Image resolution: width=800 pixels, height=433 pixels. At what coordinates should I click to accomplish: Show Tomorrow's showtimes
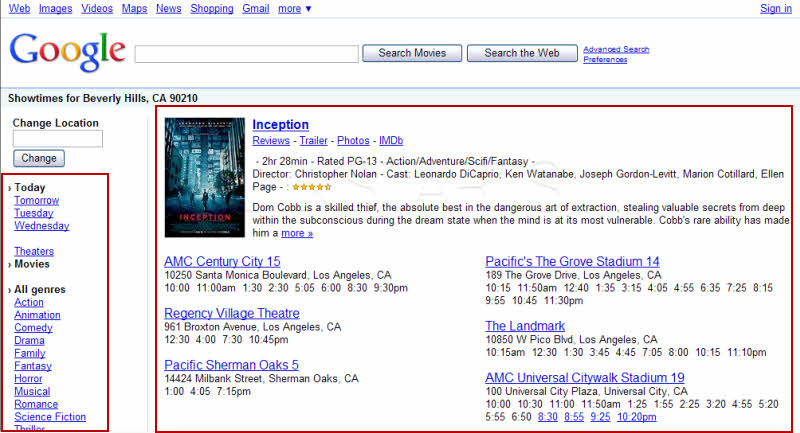pos(37,200)
